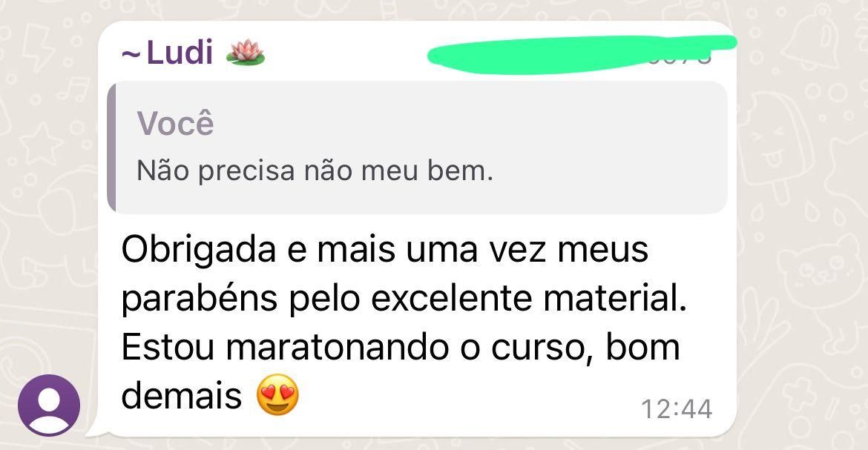The height and width of the screenshot is (450, 868).
Task: Tap the sender name Ludi
Action: (x=180, y=53)
